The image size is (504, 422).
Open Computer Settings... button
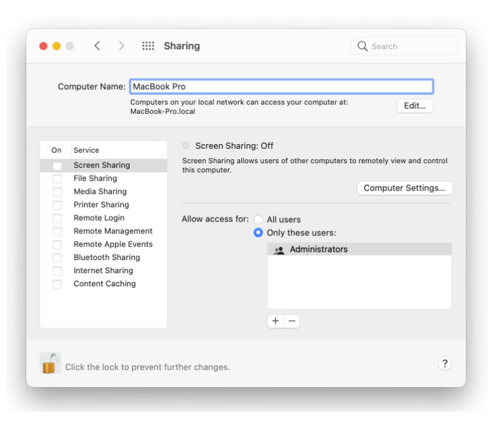click(405, 188)
